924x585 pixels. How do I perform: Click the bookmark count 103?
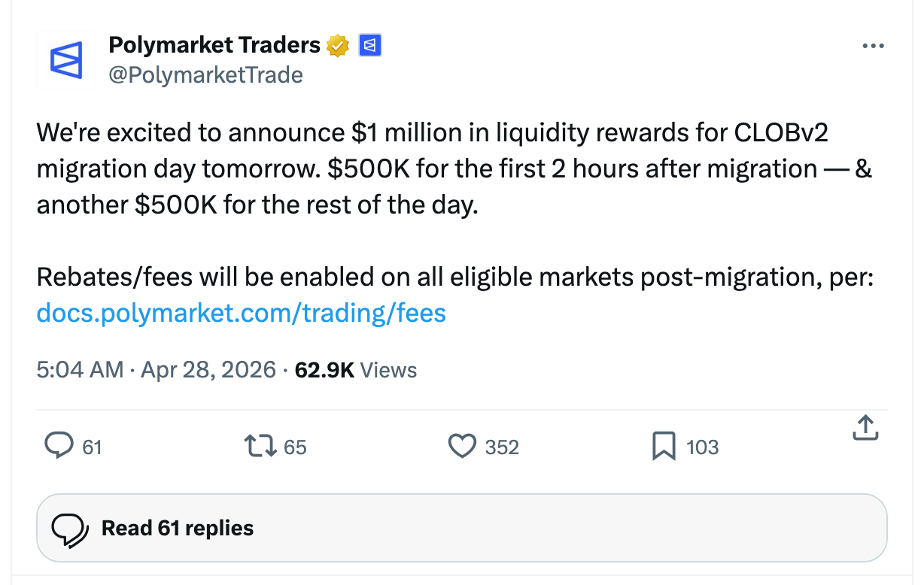pos(703,447)
